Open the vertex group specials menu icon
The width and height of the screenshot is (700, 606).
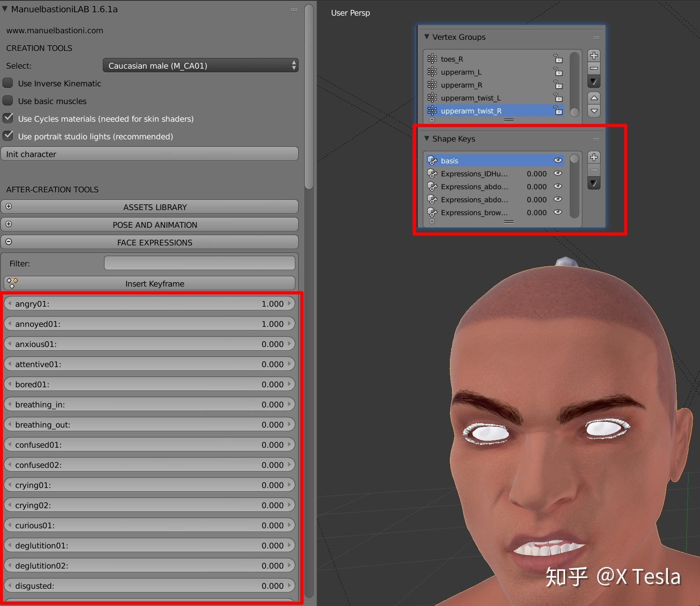[593, 81]
